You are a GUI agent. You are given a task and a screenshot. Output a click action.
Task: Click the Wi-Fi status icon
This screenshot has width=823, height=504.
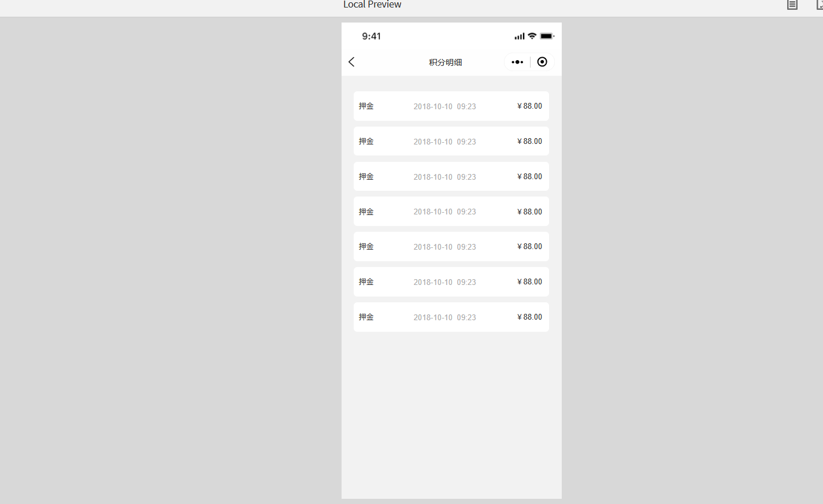coord(532,36)
